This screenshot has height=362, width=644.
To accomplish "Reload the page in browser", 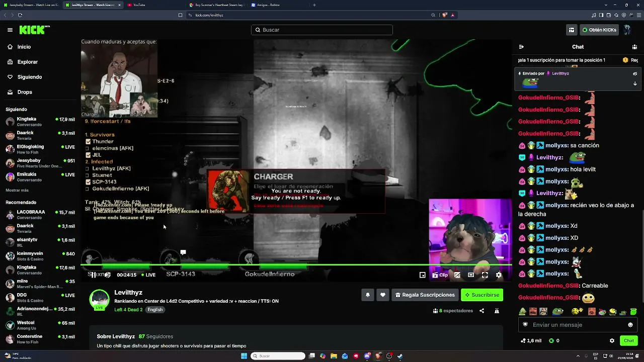I will [x=20, y=15].
